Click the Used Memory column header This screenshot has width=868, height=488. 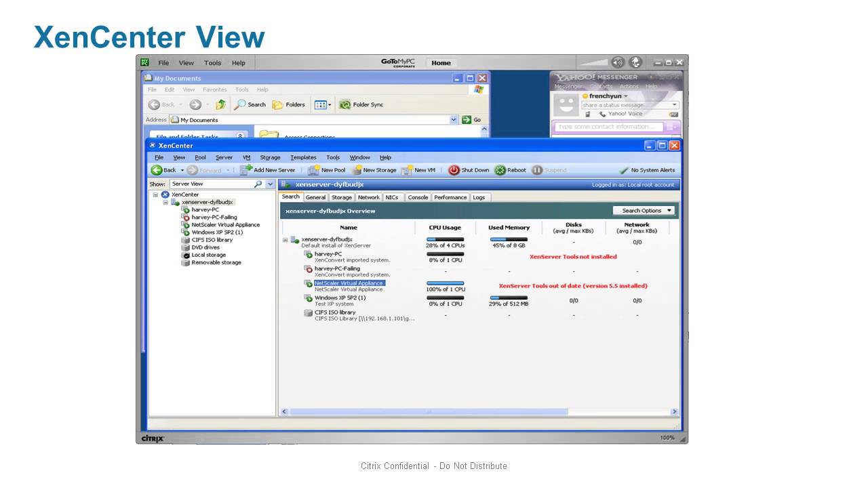(x=509, y=228)
